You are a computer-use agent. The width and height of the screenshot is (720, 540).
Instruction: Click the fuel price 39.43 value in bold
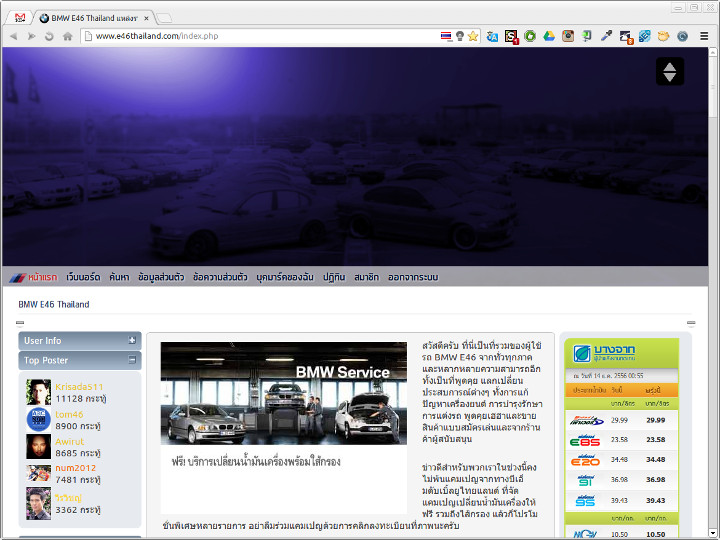click(655, 501)
